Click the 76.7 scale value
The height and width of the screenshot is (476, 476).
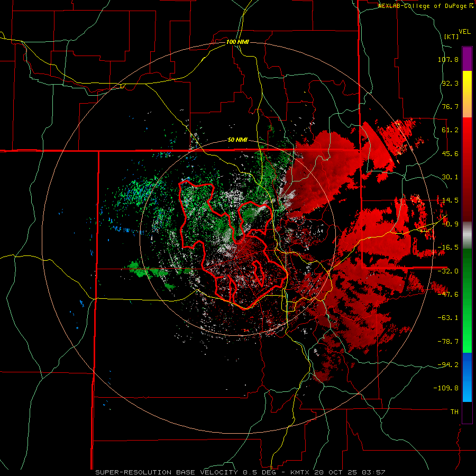click(450, 106)
